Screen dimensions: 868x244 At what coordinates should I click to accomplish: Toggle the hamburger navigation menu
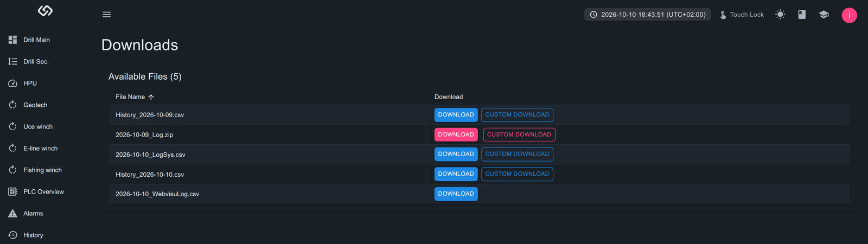107,15
